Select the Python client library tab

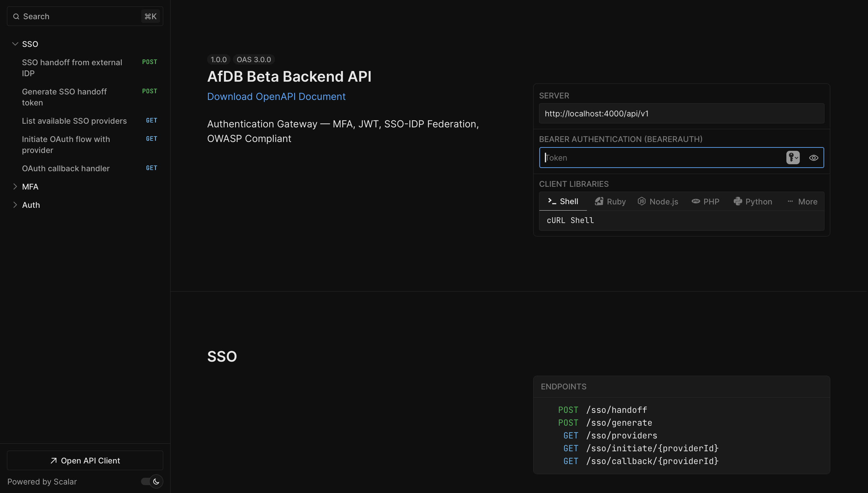753,201
